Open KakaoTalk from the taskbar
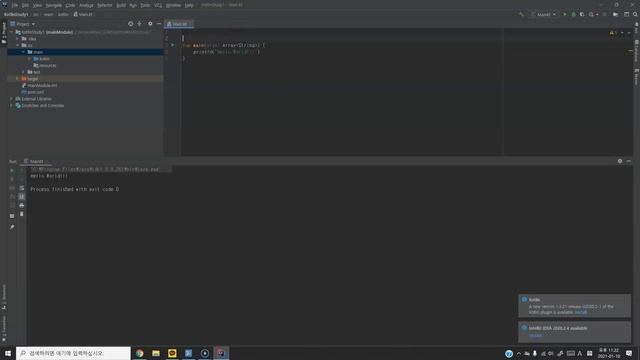The image size is (640, 360). click(x=172, y=353)
